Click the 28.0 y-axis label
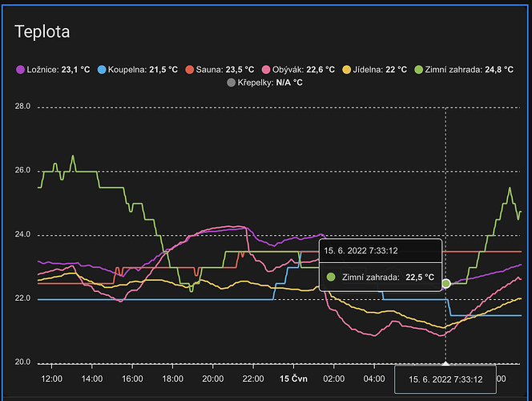This screenshot has width=532, height=401. click(x=23, y=107)
